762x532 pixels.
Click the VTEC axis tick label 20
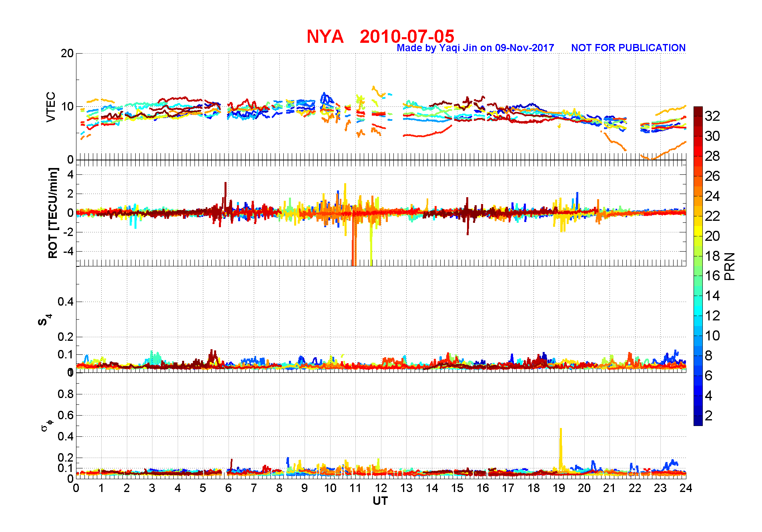67,53
